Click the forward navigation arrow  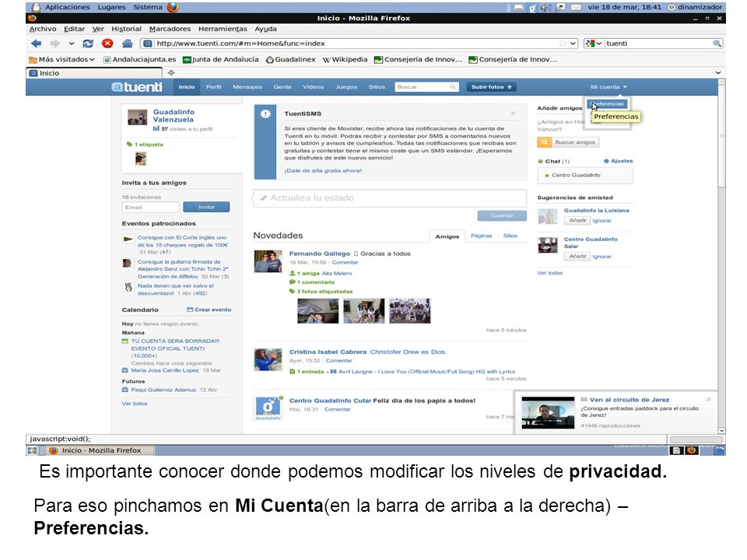(54, 44)
